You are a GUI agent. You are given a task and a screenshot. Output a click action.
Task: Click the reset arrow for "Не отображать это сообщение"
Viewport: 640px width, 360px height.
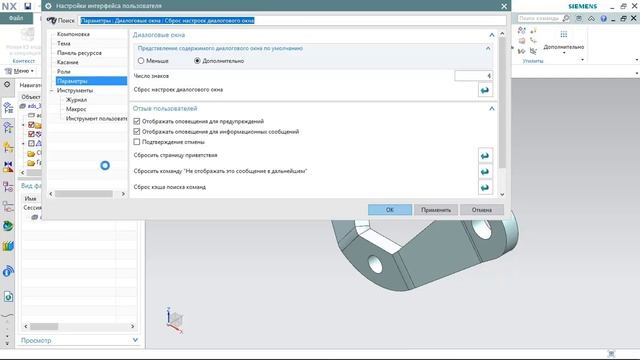coord(485,172)
